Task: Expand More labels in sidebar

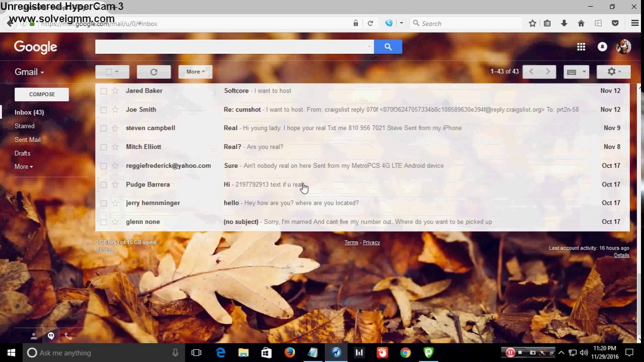Action: (24, 167)
